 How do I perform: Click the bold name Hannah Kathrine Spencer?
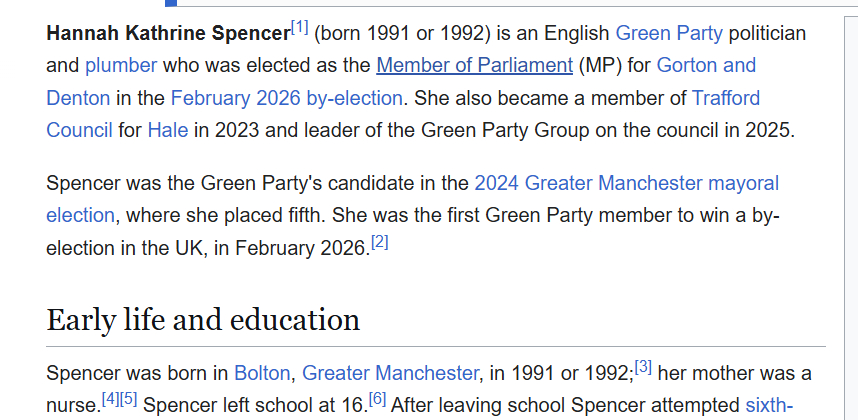click(x=167, y=34)
